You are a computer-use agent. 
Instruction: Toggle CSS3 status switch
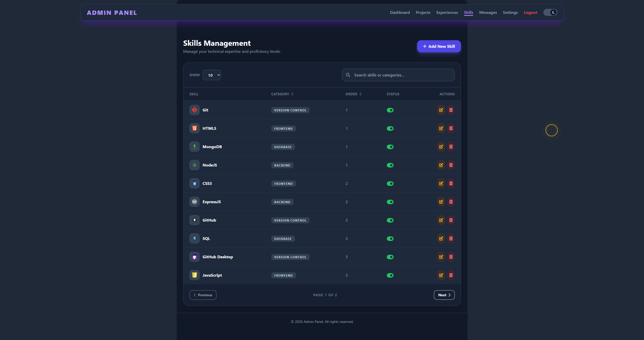click(390, 184)
